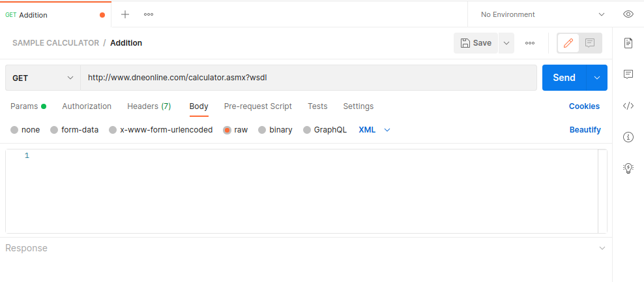This screenshot has height=282, width=644.
Task: Open the Authorization tab
Action: pos(87,106)
